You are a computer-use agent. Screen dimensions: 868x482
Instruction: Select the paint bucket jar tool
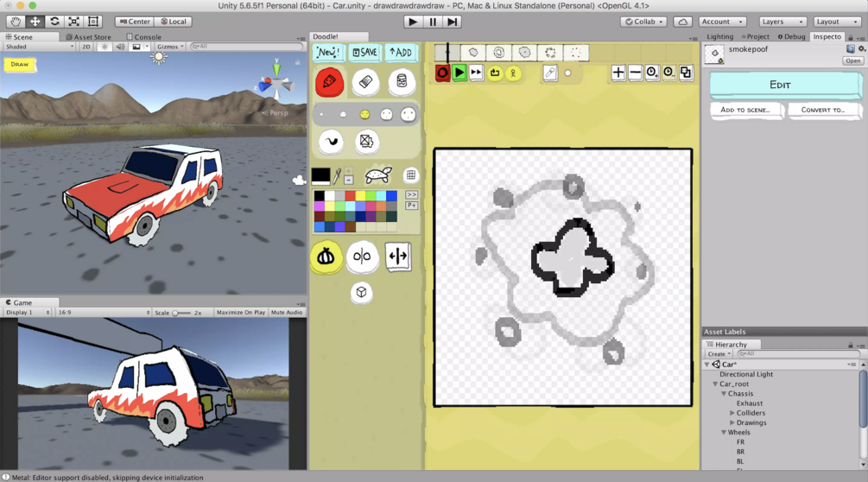pyautogui.click(x=402, y=82)
